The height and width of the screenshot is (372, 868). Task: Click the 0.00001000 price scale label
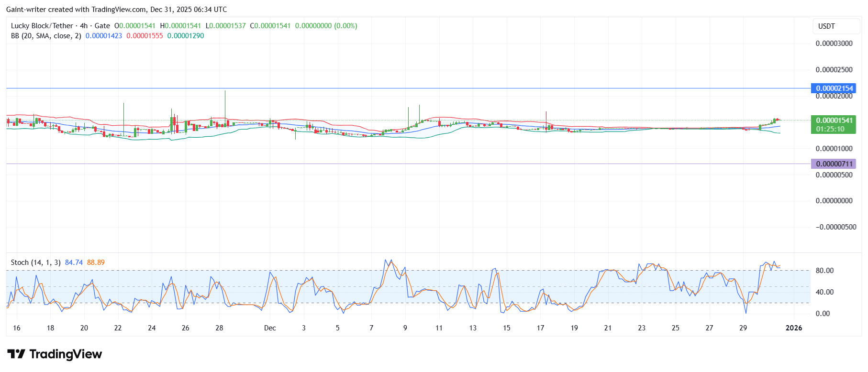(x=834, y=149)
